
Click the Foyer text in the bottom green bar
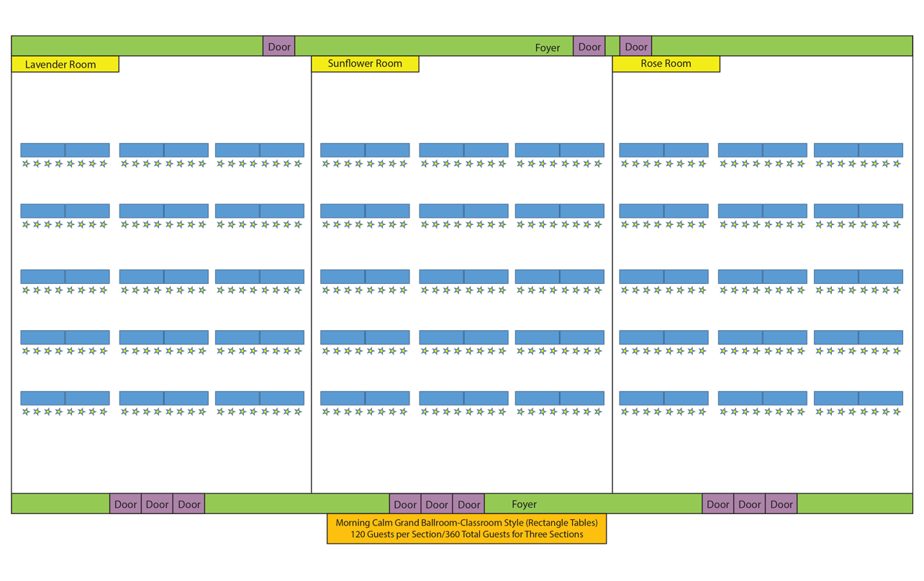coord(524,504)
